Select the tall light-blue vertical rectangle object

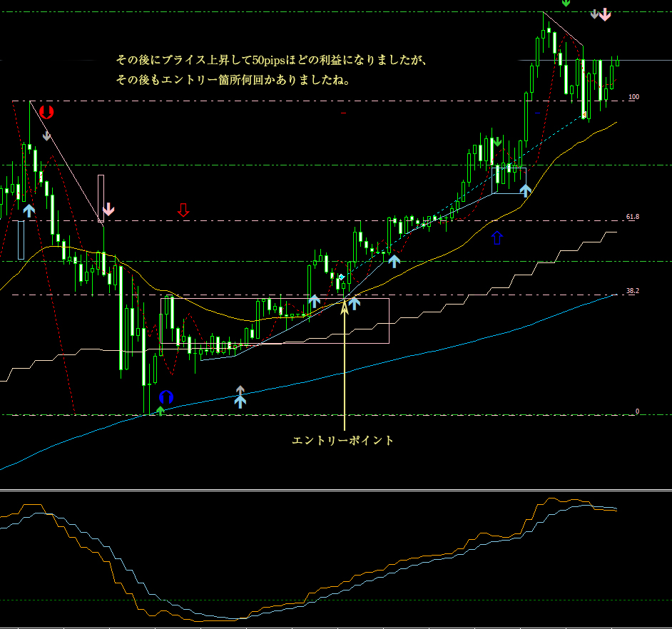(x=21, y=240)
